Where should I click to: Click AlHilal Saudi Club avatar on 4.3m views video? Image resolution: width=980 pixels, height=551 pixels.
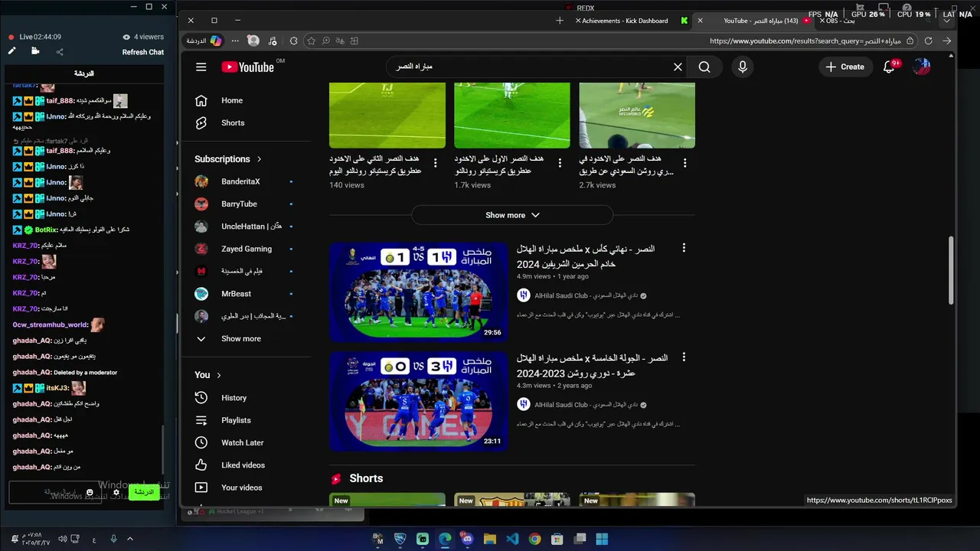524,404
